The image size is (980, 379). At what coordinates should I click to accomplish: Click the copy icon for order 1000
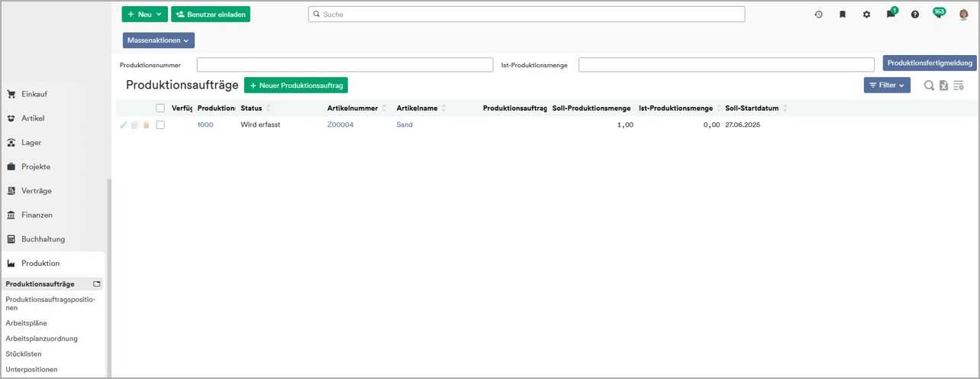click(134, 125)
